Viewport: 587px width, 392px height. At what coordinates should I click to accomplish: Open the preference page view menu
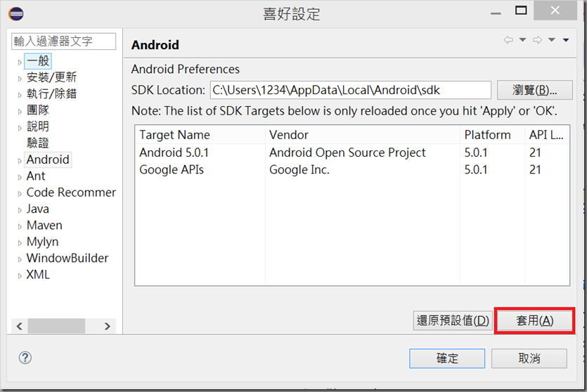pyautogui.click(x=566, y=41)
